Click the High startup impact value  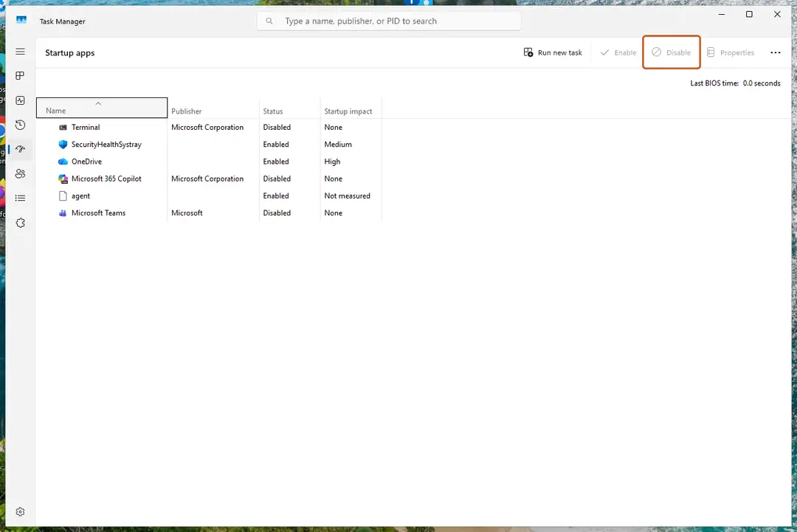[x=332, y=162]
